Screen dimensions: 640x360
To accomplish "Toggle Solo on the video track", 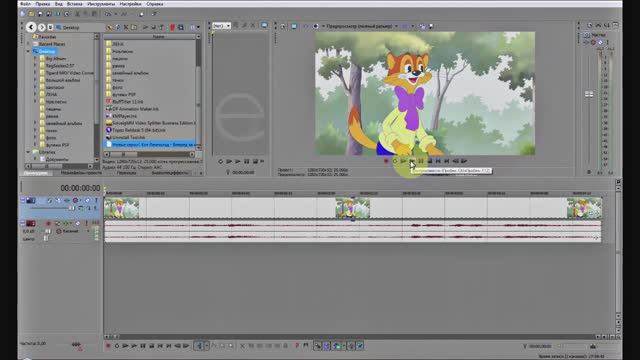I will pos(96,200).
